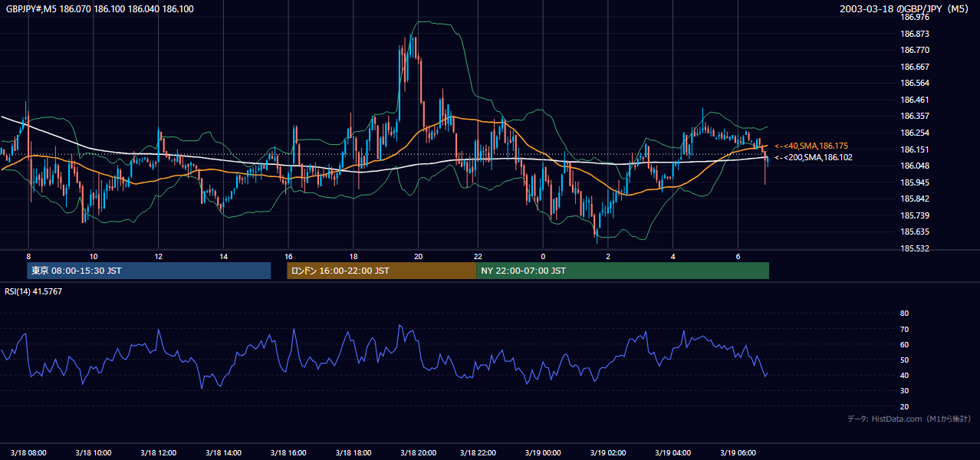
Task: Click the 185.945 price axis label
Action: click(x=915, y=182)
